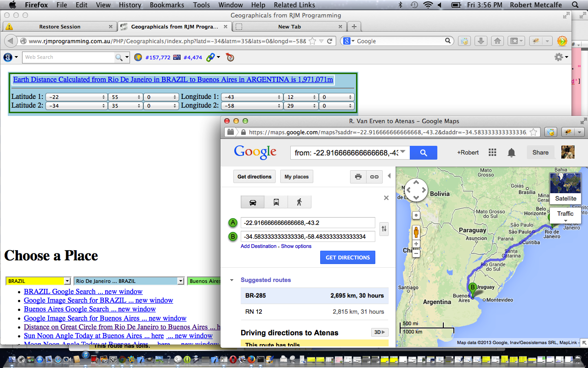This screenshot has width=588, height=368.
Task: Close the directions panel X
Action: pyautogui.click(x=386, y=198)
